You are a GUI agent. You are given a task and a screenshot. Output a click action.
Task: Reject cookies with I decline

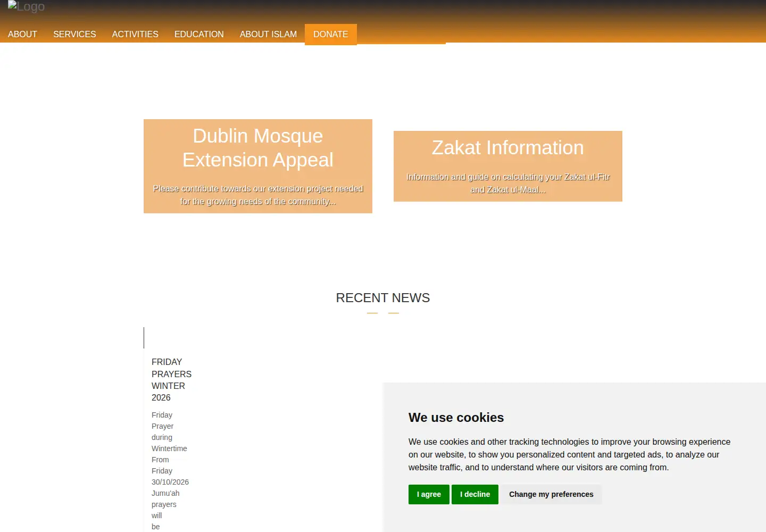tap(475, 494)
